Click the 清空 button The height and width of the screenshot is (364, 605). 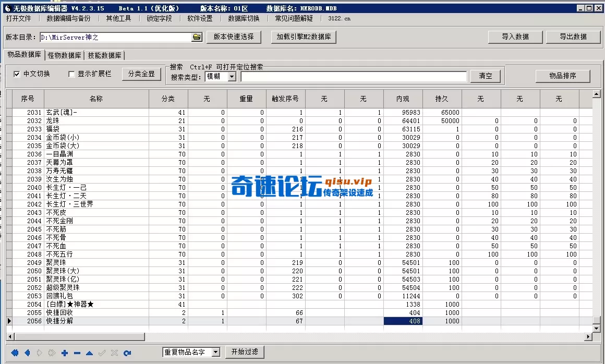click(486, 76)
